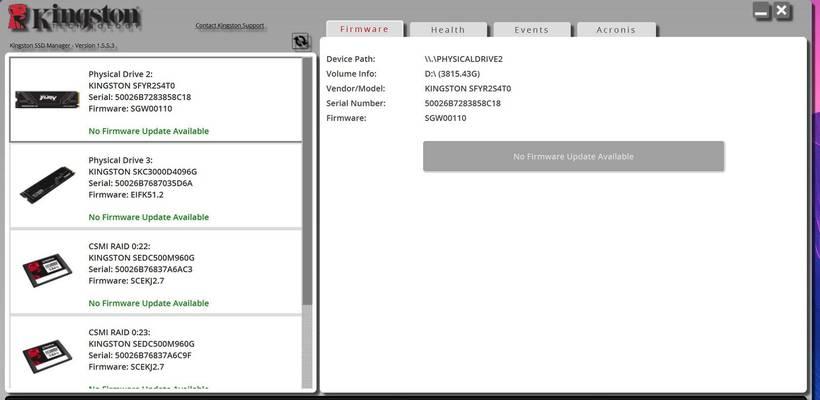Minimize the Kingston SSD Manager window
This screenshot has height=400, width=820.
pos(762,12)
